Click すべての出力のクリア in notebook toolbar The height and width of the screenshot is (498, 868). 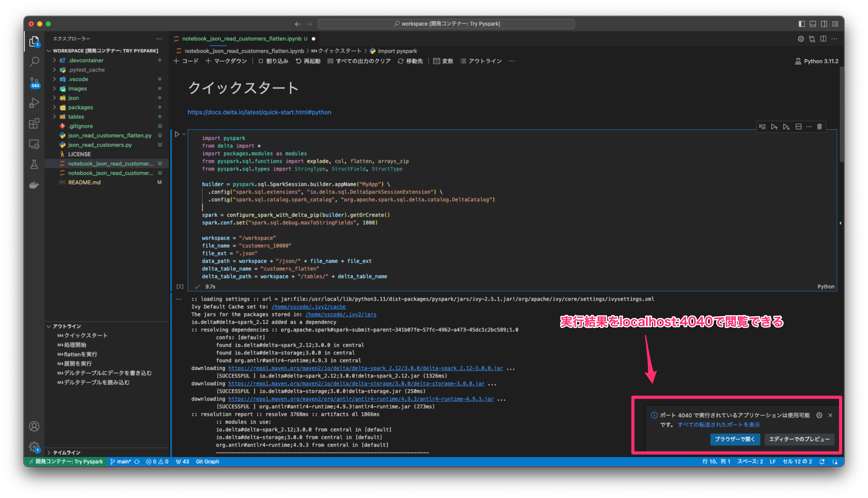coord(359,61)
